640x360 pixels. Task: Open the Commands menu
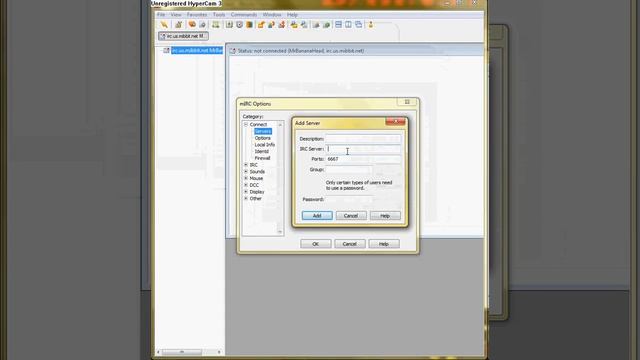[244, 15]
